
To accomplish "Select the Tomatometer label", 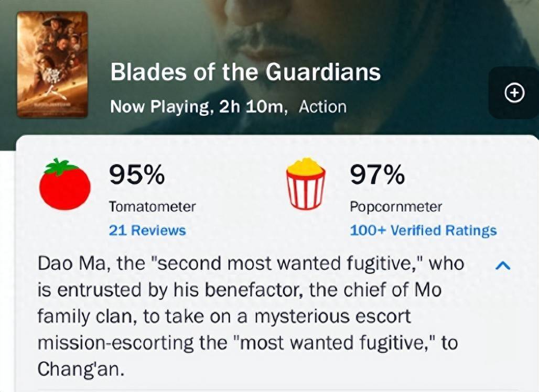I will [x=152, y=207].
